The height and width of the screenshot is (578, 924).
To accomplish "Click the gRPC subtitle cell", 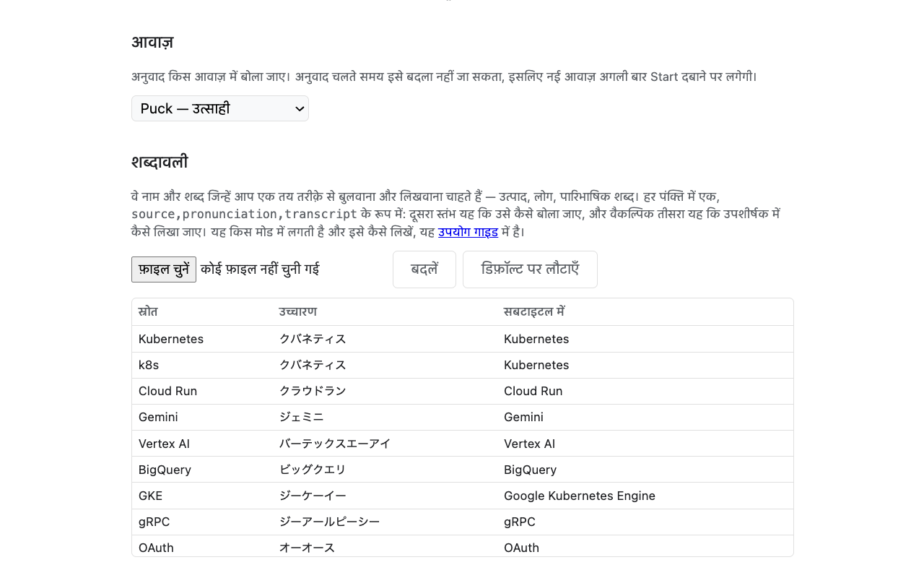I will point(645,522).
